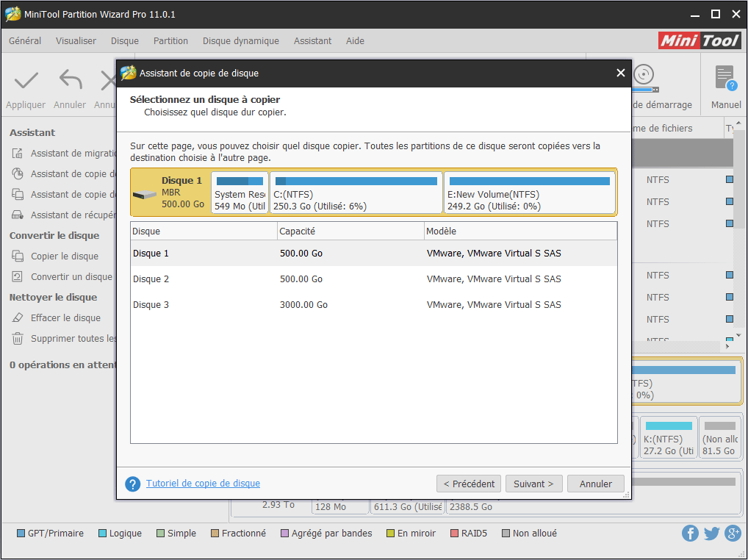Click the En miroir legend swatch
This screenshot has height=560, width=748.
pos(390,534)
